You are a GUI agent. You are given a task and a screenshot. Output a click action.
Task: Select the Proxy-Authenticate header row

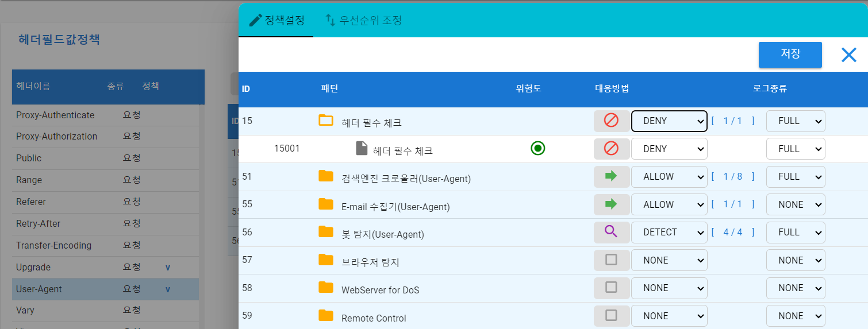coord(105,115)
